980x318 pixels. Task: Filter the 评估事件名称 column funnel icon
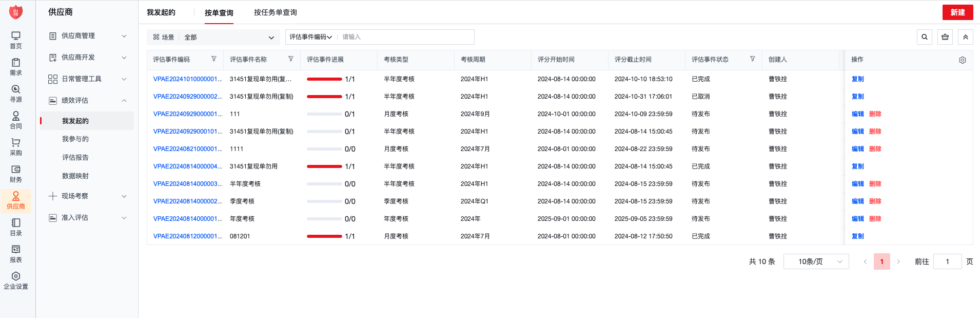[291, 59]
